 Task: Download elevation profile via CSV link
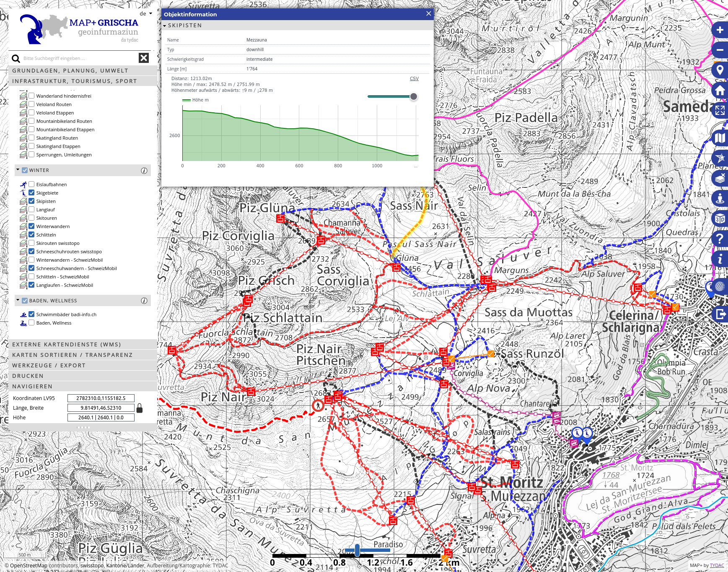click(x=414, y=79)
